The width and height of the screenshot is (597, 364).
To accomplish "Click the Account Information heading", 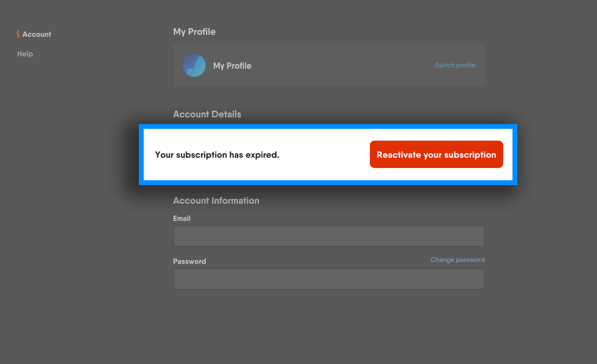I will (x=216, y=201).
